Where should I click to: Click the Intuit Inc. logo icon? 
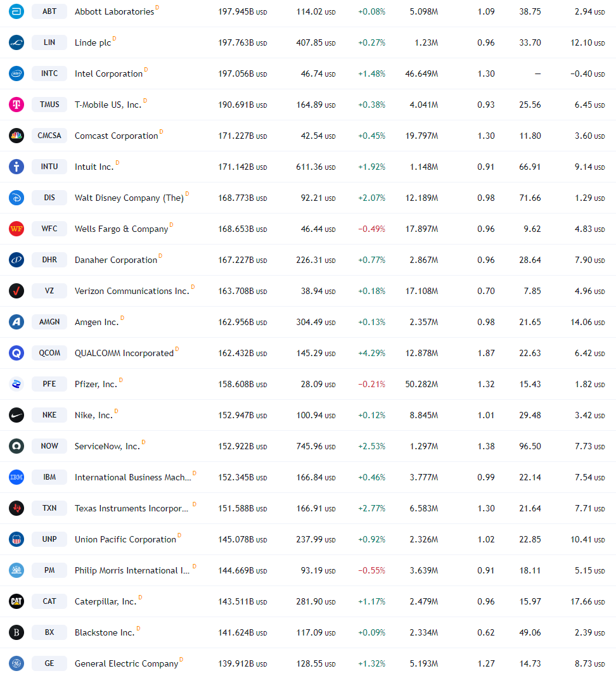click(16, 167)
